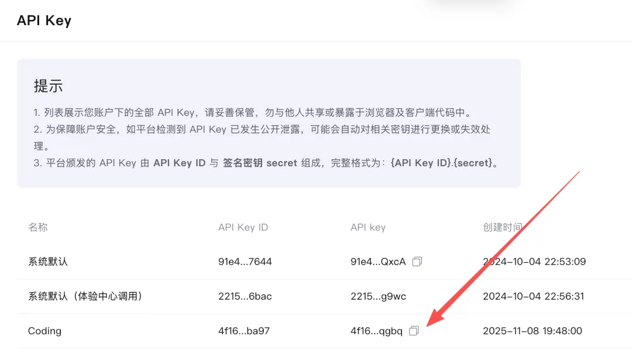This screenshot has width=632, height=364.
Task: Click the API Key ID 91e4...7644
Action: pos(245,262)
